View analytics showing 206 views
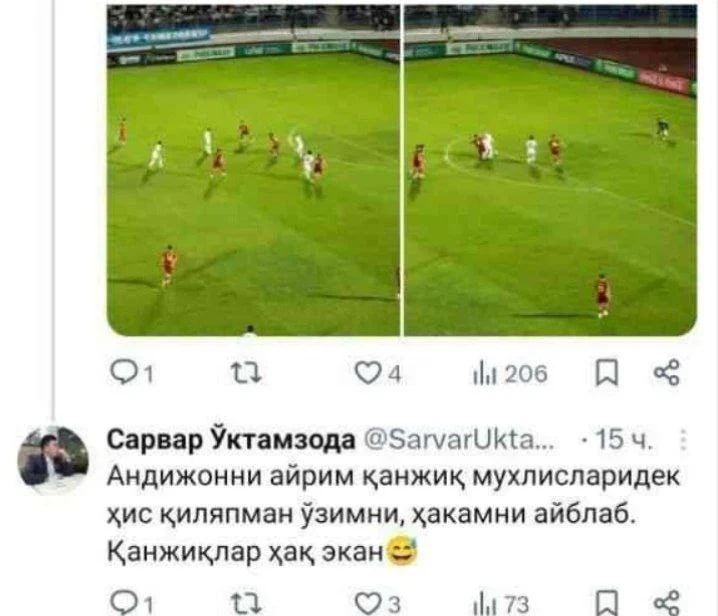Viewport: 718px width, 616px height. tap(510, 374)
